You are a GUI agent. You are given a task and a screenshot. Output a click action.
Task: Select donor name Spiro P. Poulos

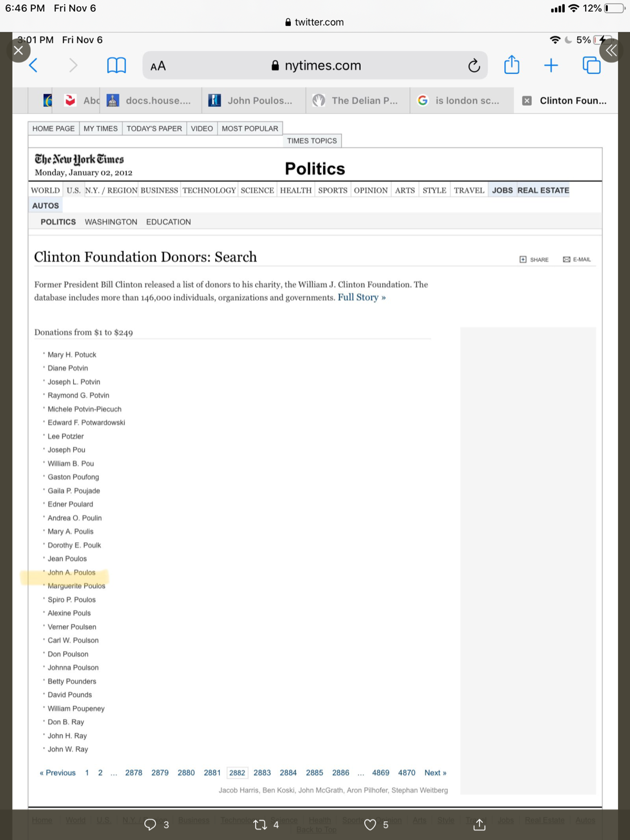(72, 600)
